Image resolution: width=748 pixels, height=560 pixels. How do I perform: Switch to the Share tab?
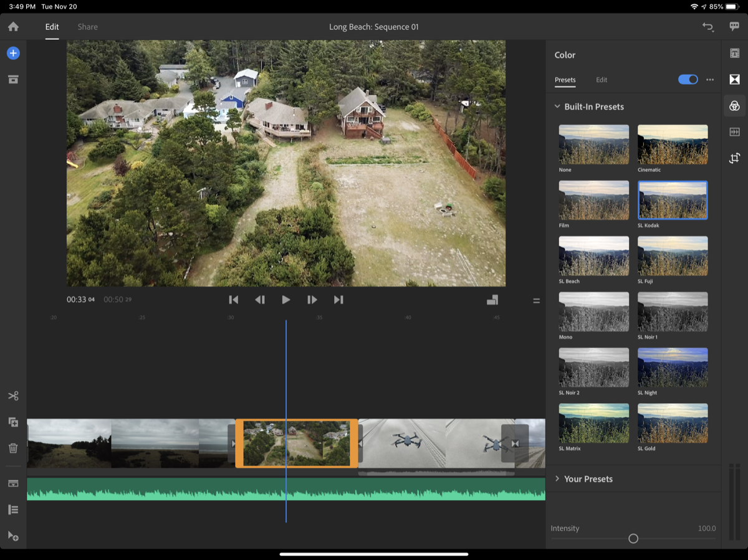click(x=87, y=27)
